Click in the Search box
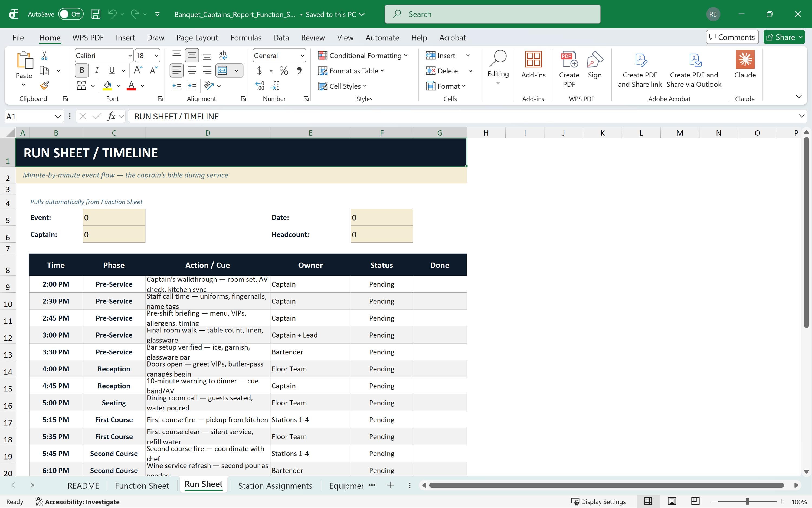The height and width of the screenshot is (508, 812). coord(492,14)
